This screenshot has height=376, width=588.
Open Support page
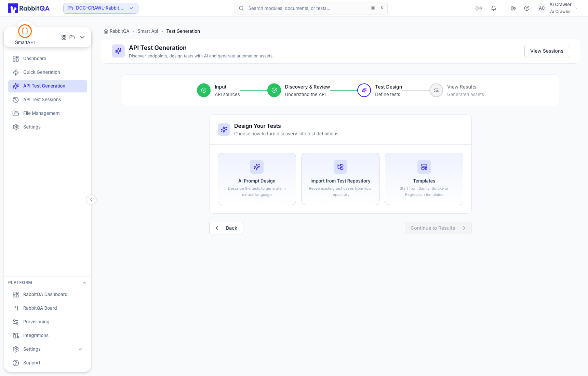(x=48, y=363)
